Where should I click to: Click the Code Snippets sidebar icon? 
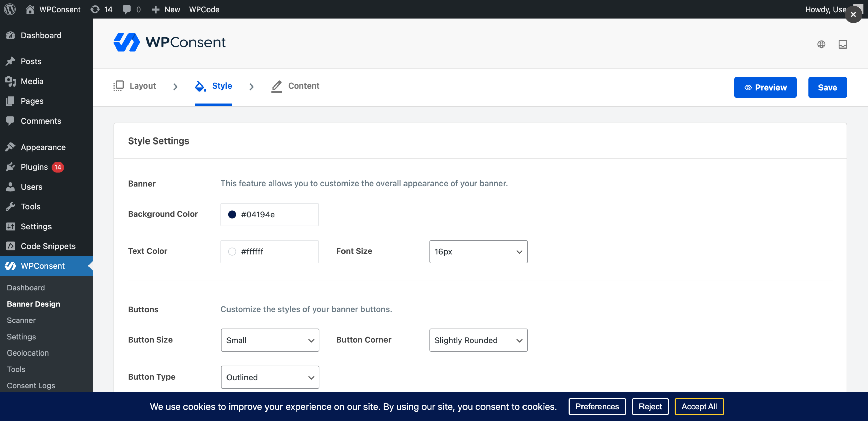click(x=11, y=246)
